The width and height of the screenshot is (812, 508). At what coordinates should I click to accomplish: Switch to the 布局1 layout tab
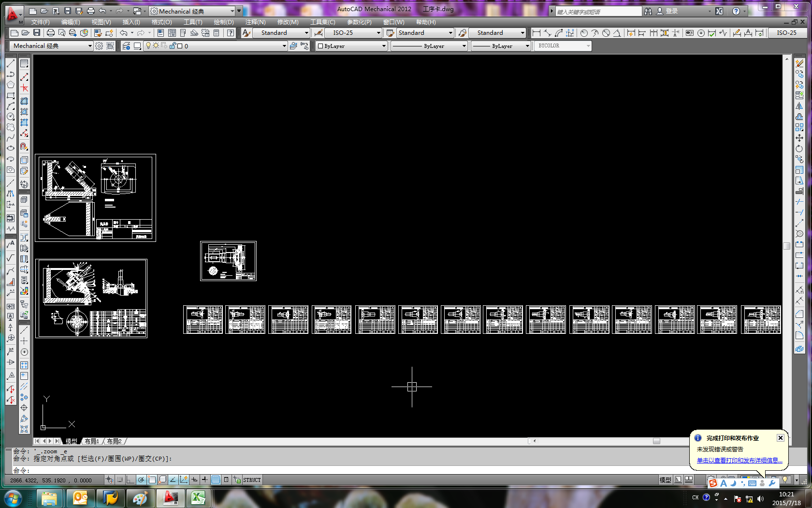click(x=92, y=441)
